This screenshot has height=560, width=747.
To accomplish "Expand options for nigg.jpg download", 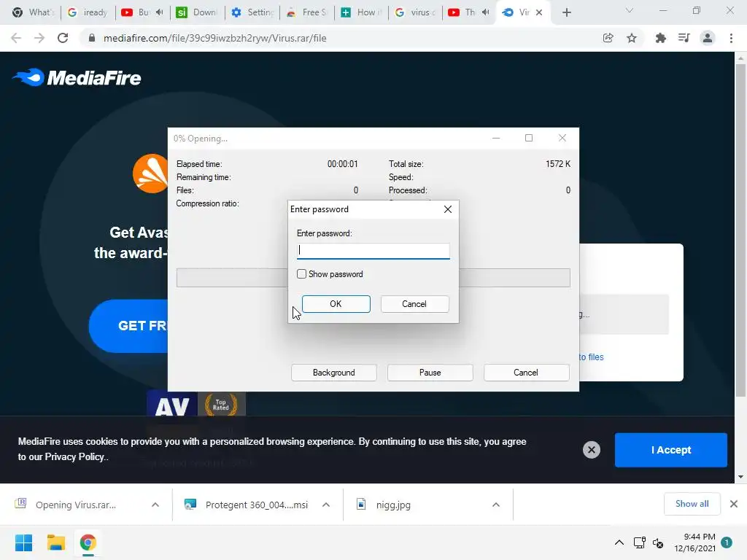I will tap(496, 505).
